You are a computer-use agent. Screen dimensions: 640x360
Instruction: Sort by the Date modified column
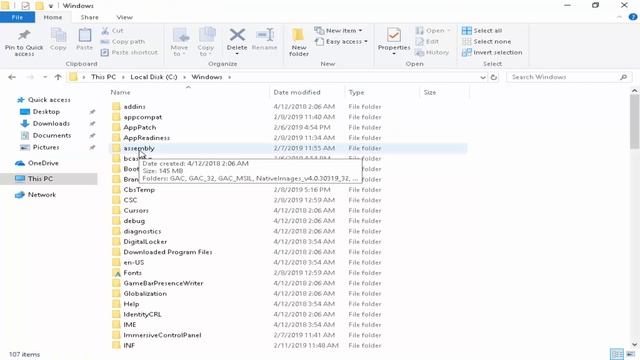[x=297, y=93]
